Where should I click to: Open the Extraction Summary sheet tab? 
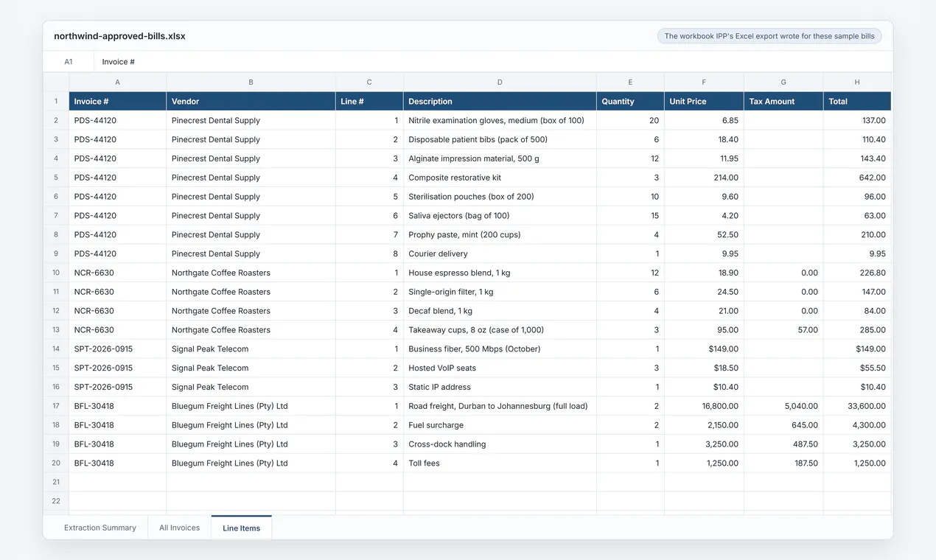pos(100,528)
